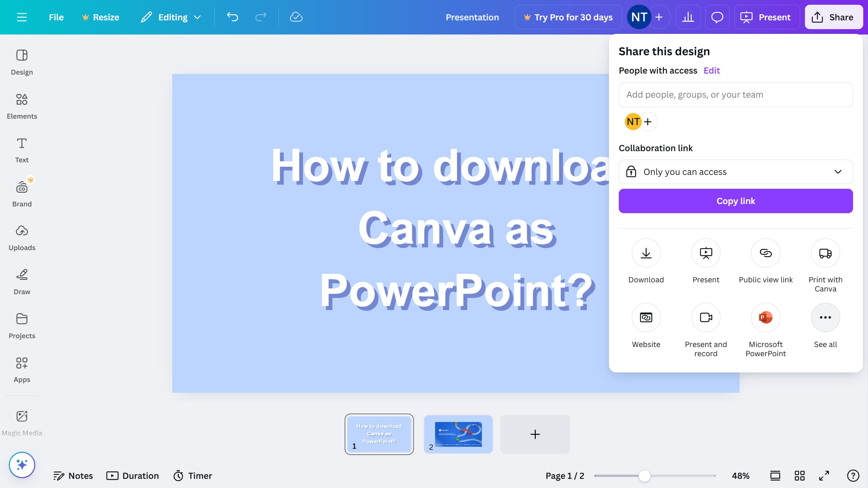Toggle fullscreen mode at the bottom right
Viewport: 868px width, 488px height.
[x=824, y=476]
